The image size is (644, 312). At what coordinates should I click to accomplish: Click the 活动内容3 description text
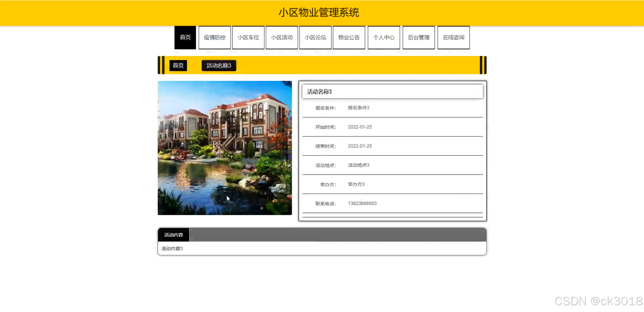click(172, 249)
